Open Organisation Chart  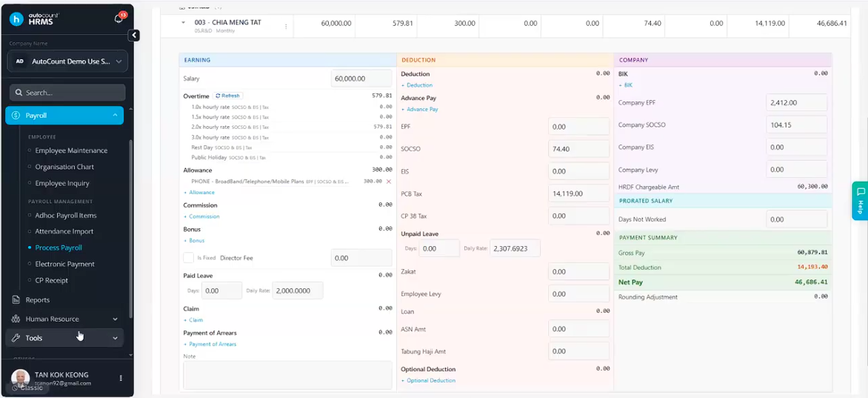click(64, 167)
